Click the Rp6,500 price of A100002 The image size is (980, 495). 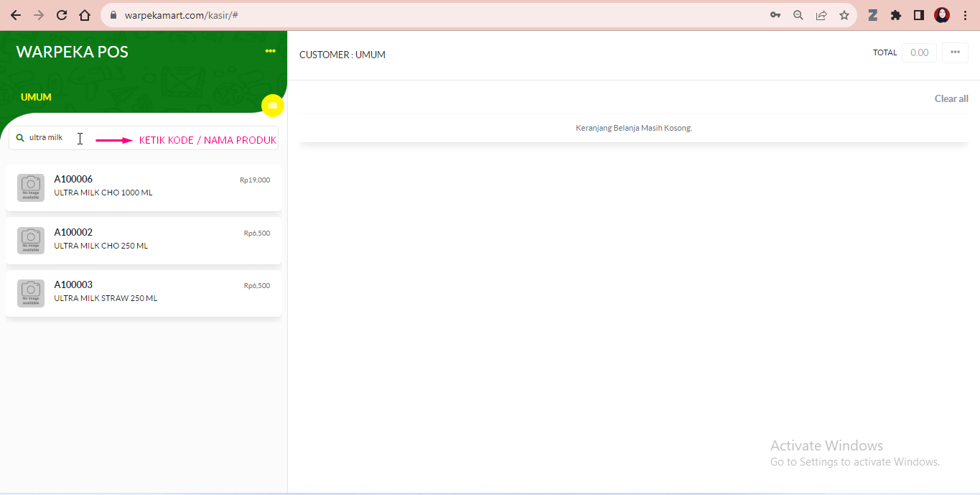(x=257, y=233)
